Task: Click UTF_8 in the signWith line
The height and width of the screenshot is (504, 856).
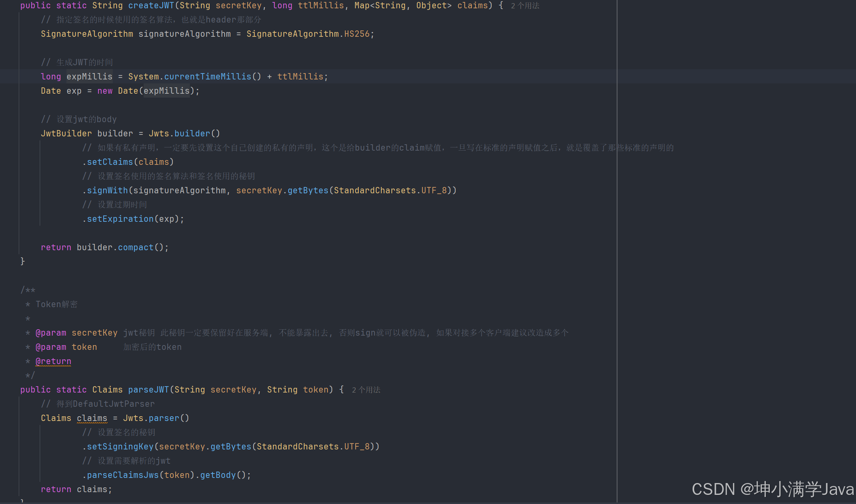Action: click(x=434, y=191)
